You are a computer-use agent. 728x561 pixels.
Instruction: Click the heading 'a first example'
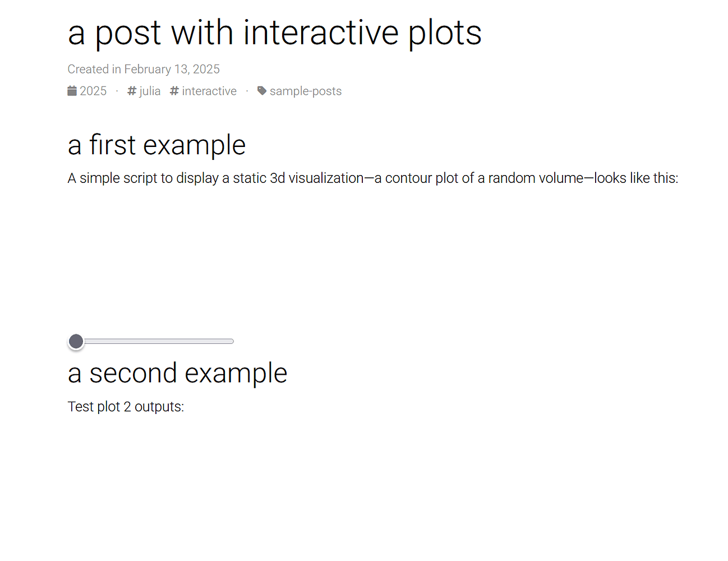pos(156,145)
